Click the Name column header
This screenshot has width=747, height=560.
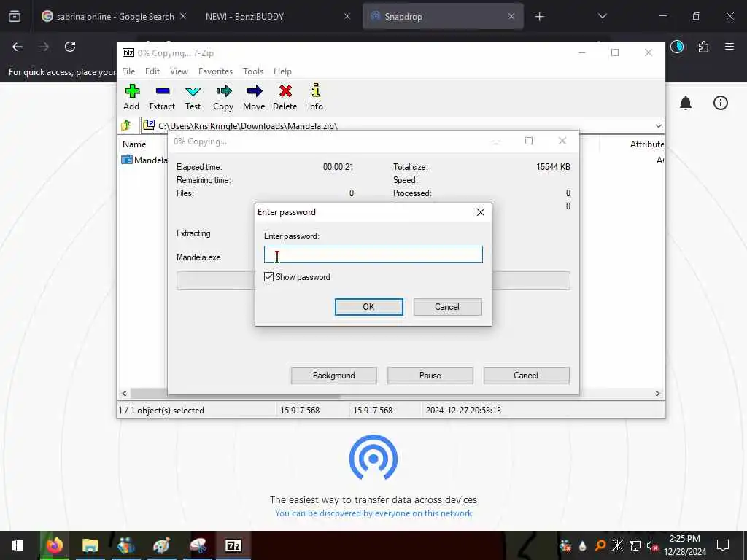[134, 144]
